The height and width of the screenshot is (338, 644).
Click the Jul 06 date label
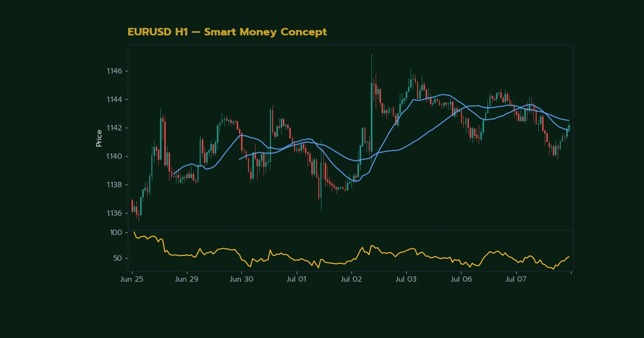[x=461, y=280]
